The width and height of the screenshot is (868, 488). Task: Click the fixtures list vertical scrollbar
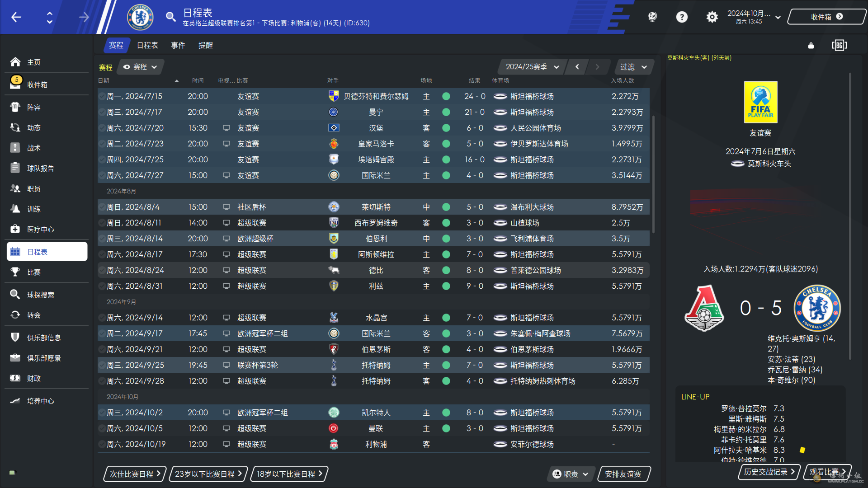[x=653, y=174]
